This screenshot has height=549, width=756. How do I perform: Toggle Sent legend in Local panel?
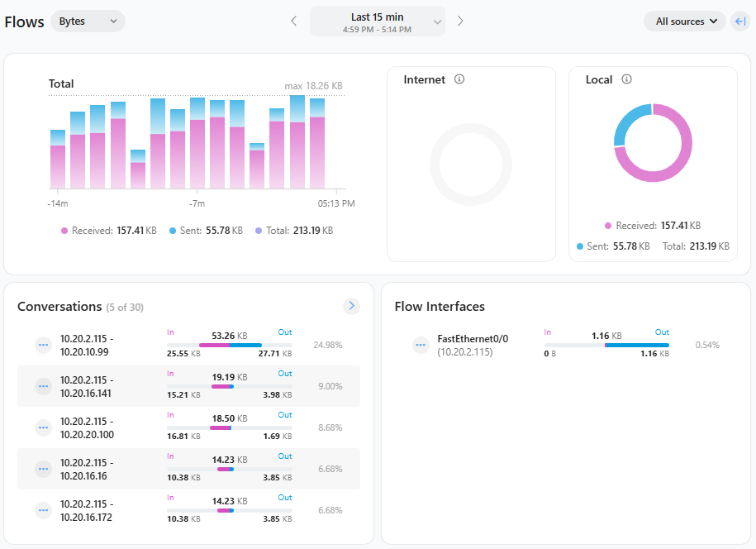click(613, 246)
